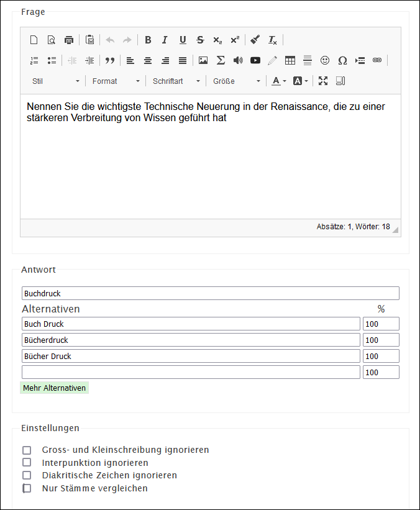Screen dimensions: 420x510
Task: Open the background color picker
Action: 300,81
